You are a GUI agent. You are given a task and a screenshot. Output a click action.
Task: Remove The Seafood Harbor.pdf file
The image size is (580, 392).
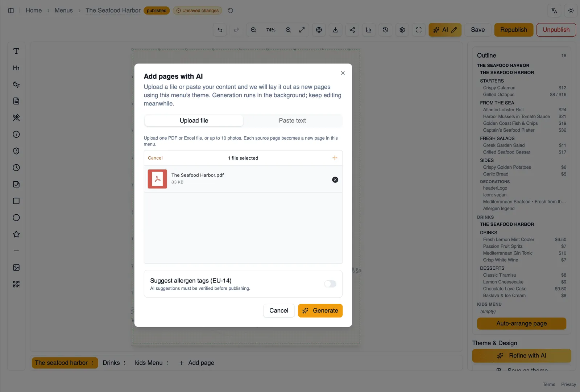[x=335, y=180]
